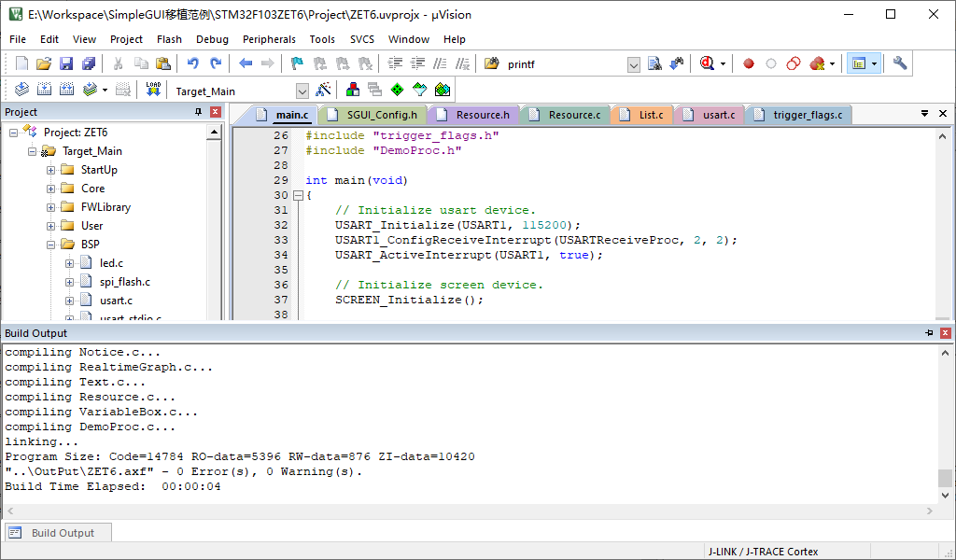Screen dimensions: 956x560
Task: Open the debug session dropdown arrow
Action: (724, 63)
